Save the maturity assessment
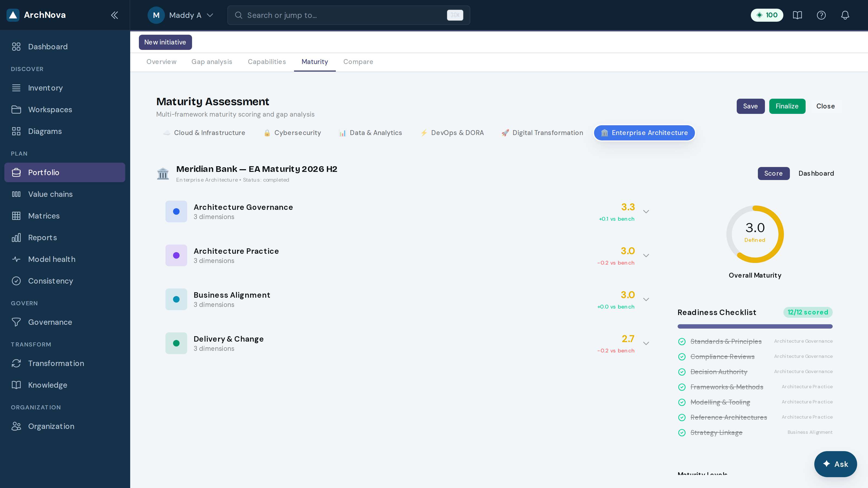Viewport: 868px width, 488px height. coord(750,106)
